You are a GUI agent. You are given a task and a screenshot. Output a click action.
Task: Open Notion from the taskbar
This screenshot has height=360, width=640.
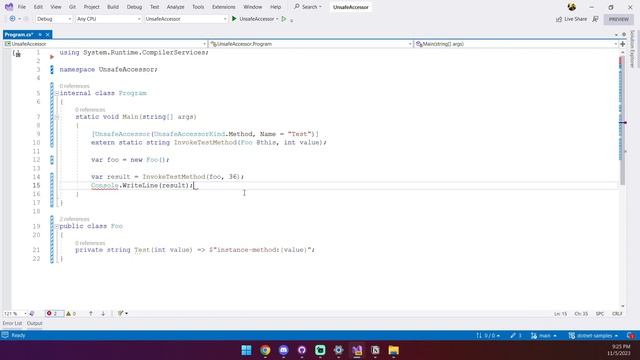click(x=375, y=350)
